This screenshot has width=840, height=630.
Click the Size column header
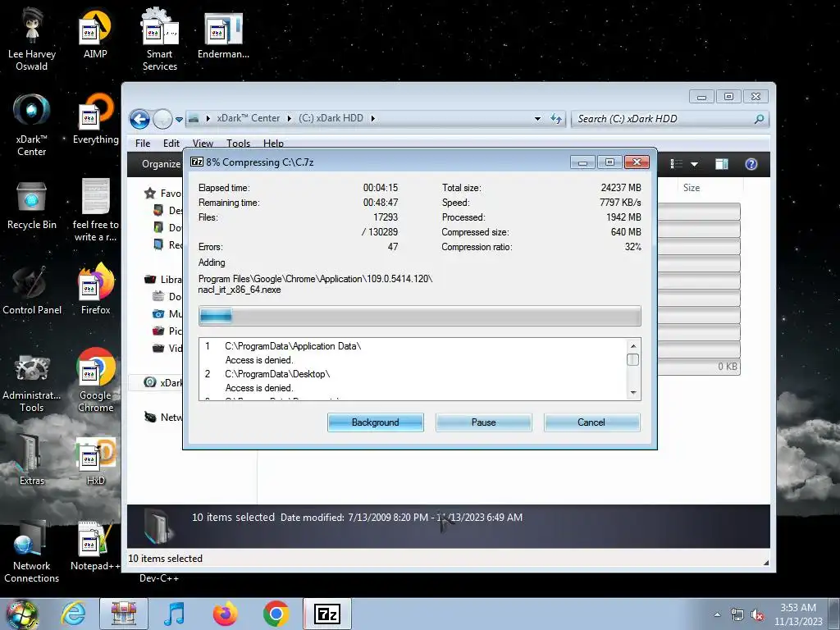coord(692,188)
